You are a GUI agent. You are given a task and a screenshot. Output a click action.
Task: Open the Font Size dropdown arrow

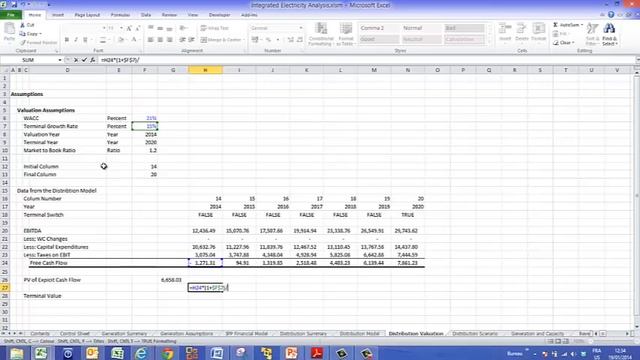tap(121, 28)
